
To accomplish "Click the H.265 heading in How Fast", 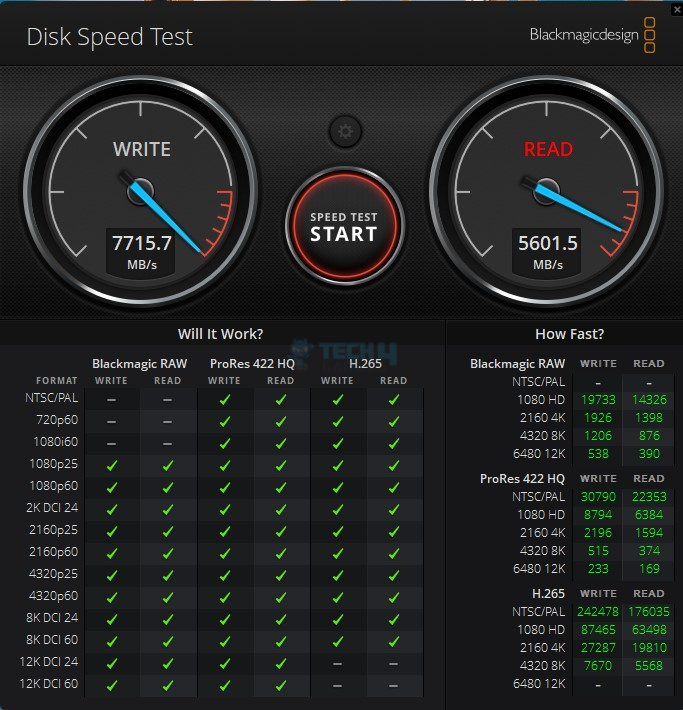I will [x=548, y=594].
